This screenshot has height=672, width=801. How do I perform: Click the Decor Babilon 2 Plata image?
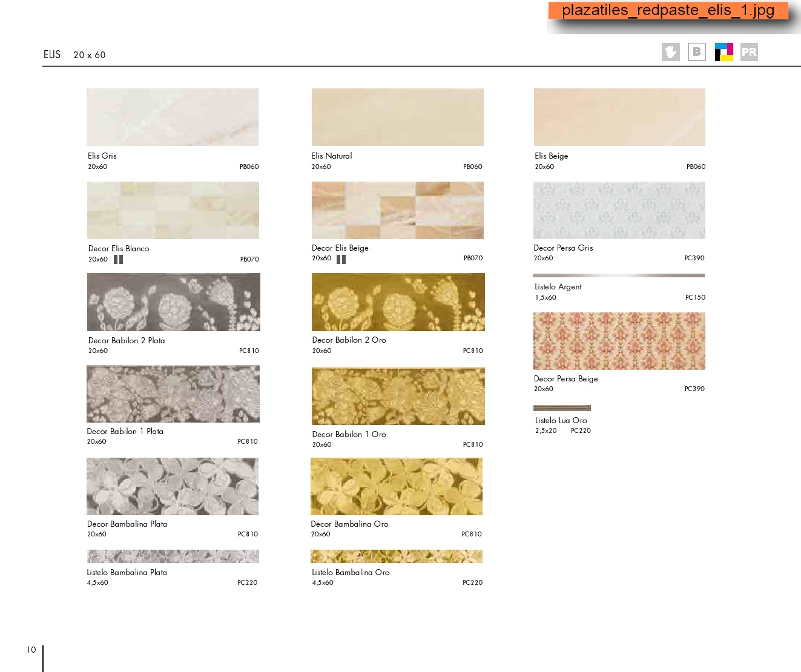pos(174,302)
